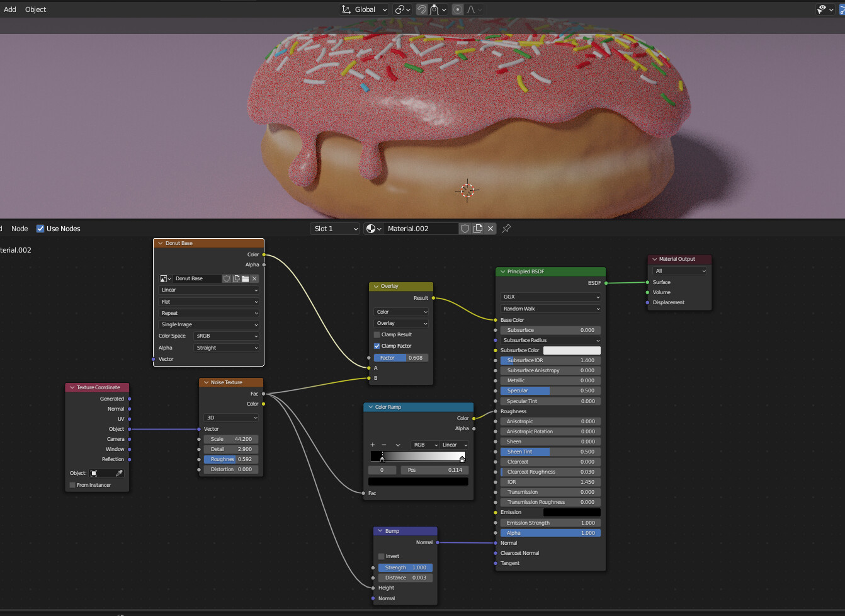Toggle proportional editing circle icon
This screenshot has width=845, height=616.
(x=458, y=9)
